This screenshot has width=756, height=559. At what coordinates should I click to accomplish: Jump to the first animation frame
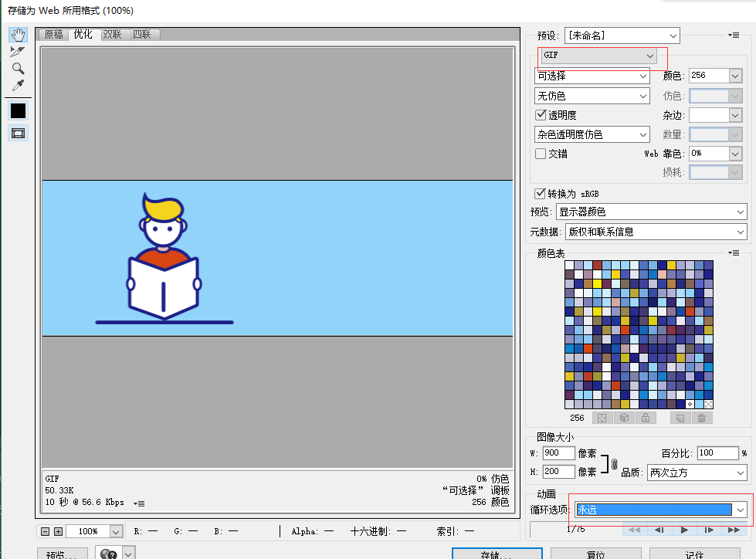(x=634, y=530)
